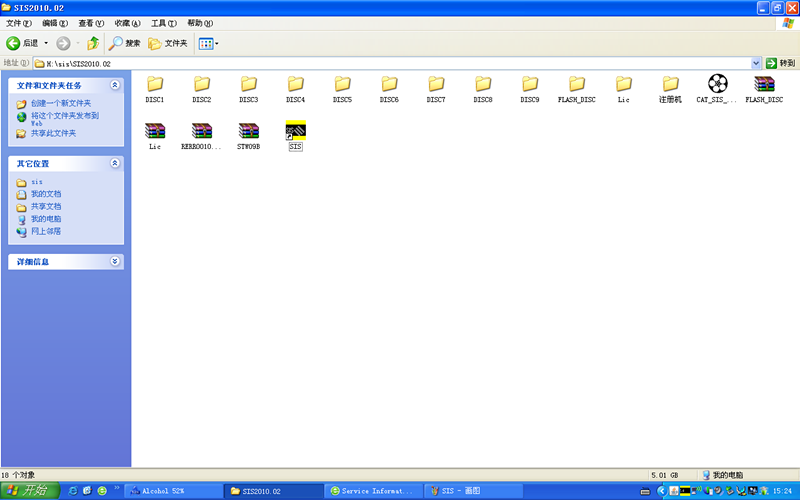The height and width of the screenshot is (500, 800).
Task: Open the 收藏 menu
Action: click(x=127, y=23)
